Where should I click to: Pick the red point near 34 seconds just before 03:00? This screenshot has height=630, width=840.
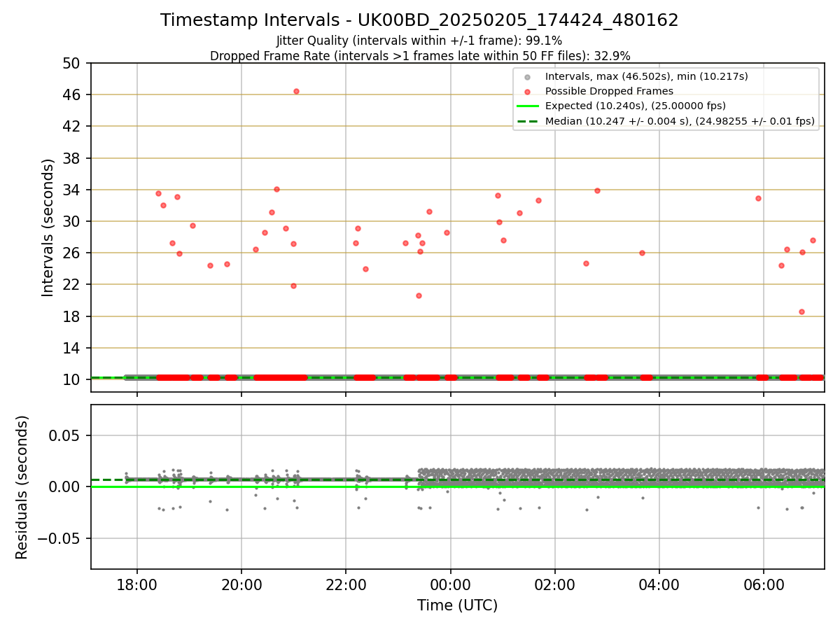[x=597, y=190]
